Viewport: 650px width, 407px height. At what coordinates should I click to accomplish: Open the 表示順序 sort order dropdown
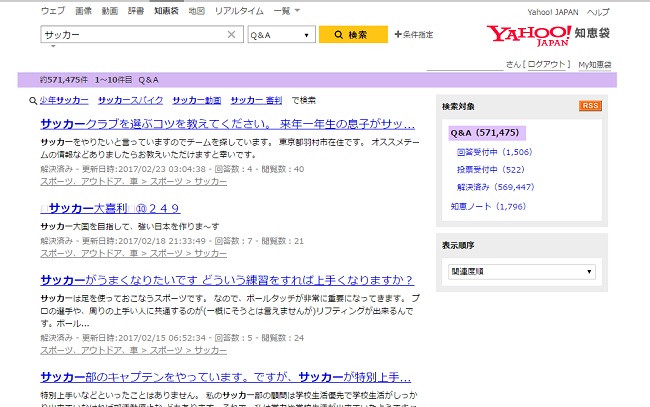521,272
